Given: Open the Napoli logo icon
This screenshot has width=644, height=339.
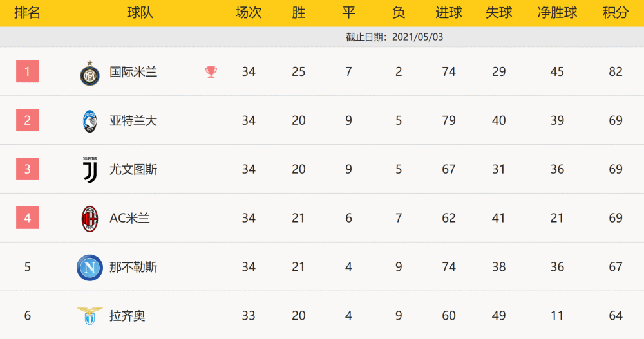Looking at the screenshot, I should click(x=90, y=268).
